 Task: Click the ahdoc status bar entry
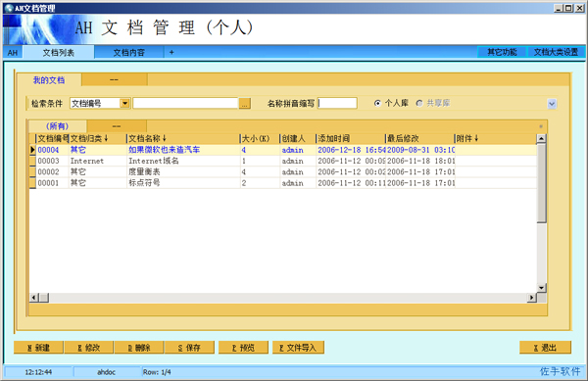click(107, 372)
